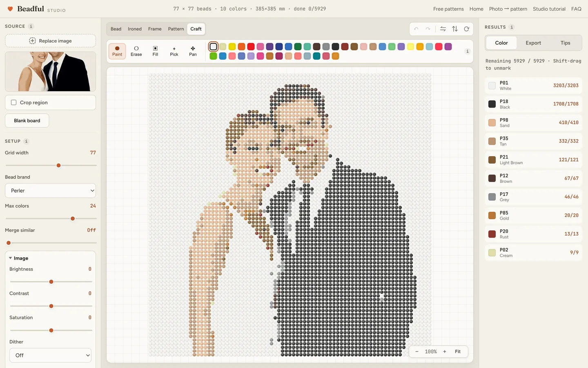Click the P12 Brown row
Image resolution: width=588 pixels, height=368 pixels.
[x=533, y=178]
